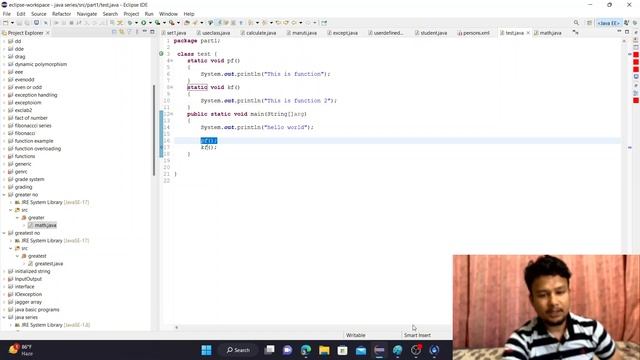Collapse the 'greater no' project node

4,195
